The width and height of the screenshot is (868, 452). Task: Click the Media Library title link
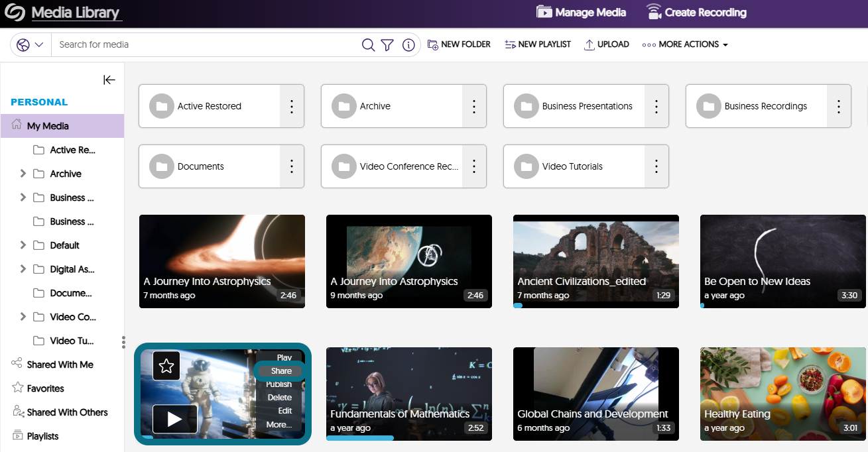click(x=76, y=13)
